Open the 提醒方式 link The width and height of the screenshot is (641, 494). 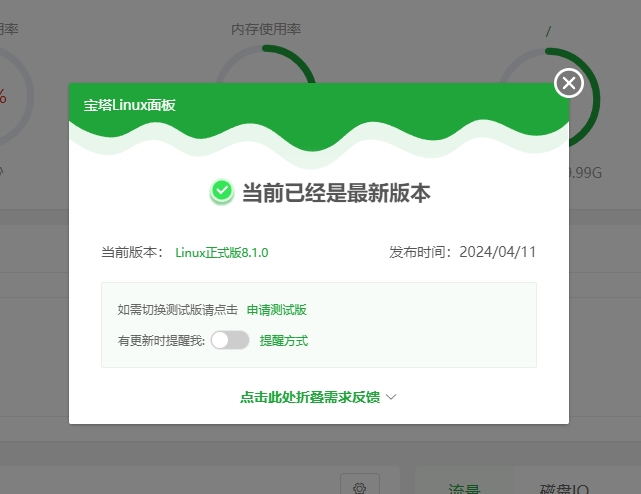click(x=284, y=340)
